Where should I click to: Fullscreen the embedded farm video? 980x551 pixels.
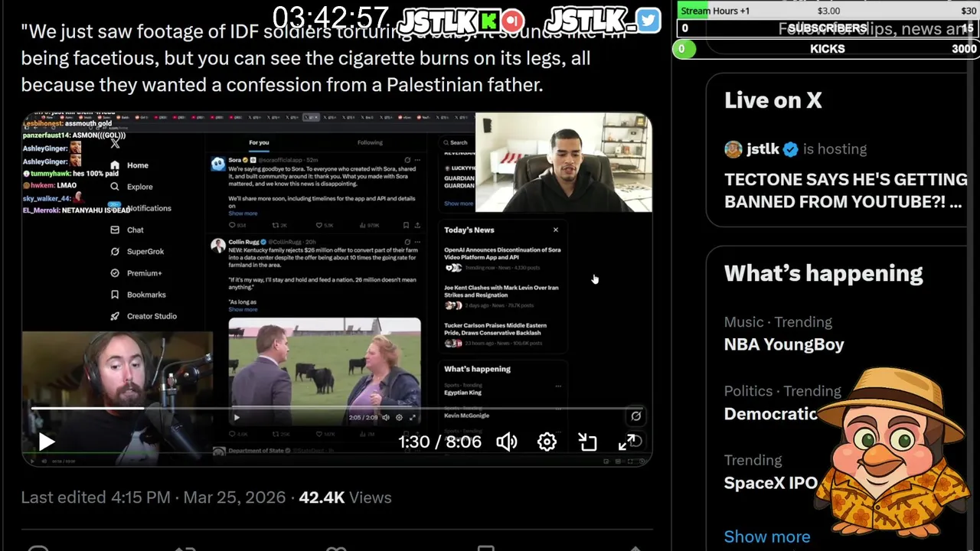point(413,417)
